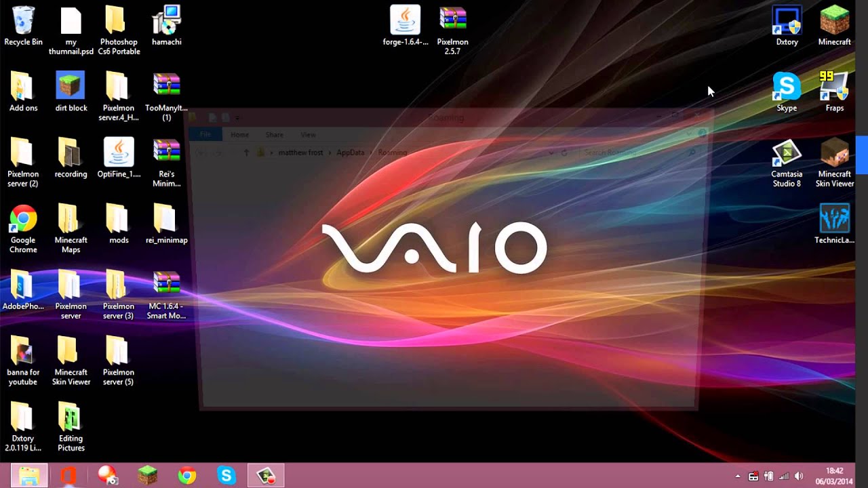Select the AdobePho... desktop folder

coord(23,290)
